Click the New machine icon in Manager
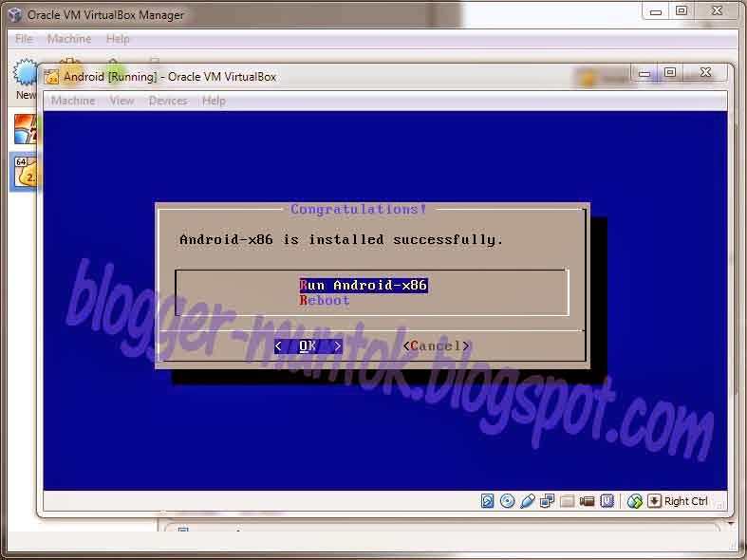 pyautogui.click(x=26, y=73)
